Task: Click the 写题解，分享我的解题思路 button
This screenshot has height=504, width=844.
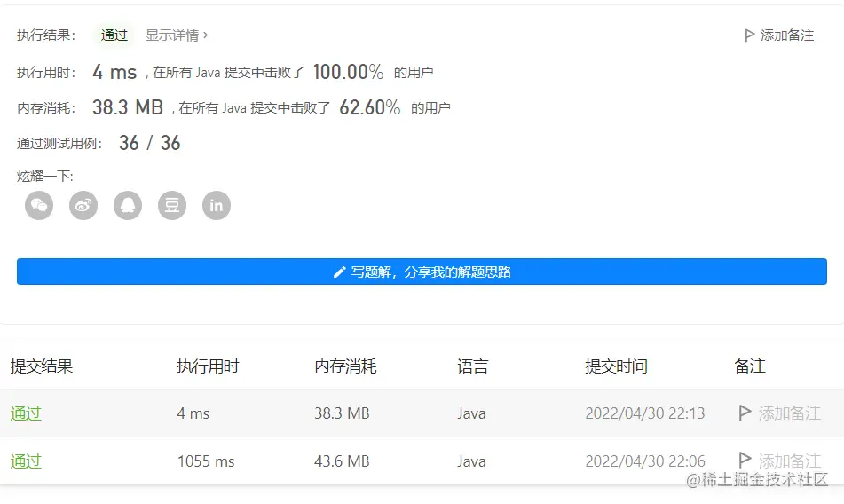Action: (x=422, y=272)
